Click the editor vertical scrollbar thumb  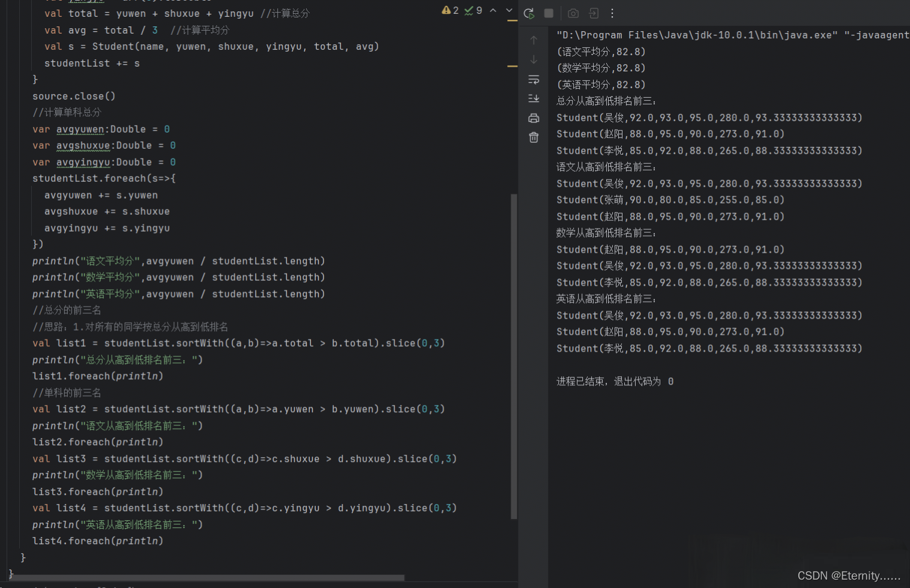(513, 356)
